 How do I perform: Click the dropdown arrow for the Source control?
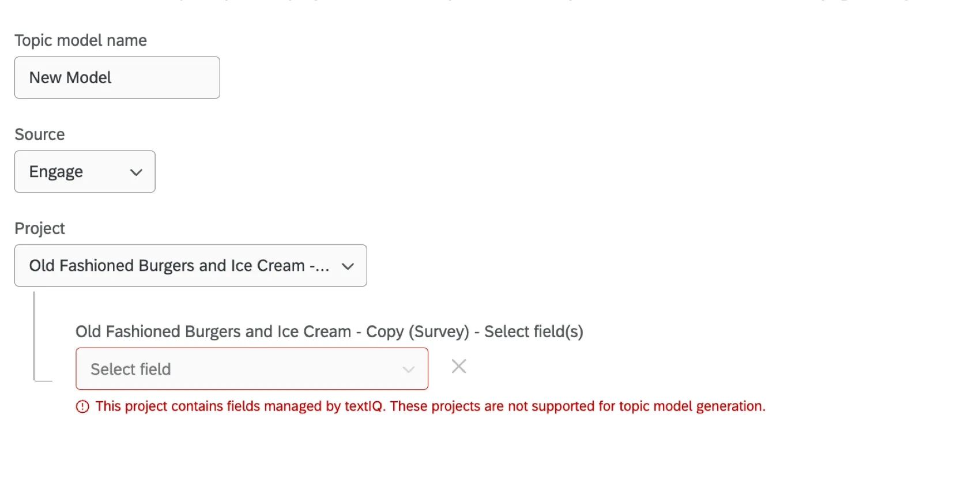(x=136, y=172)
